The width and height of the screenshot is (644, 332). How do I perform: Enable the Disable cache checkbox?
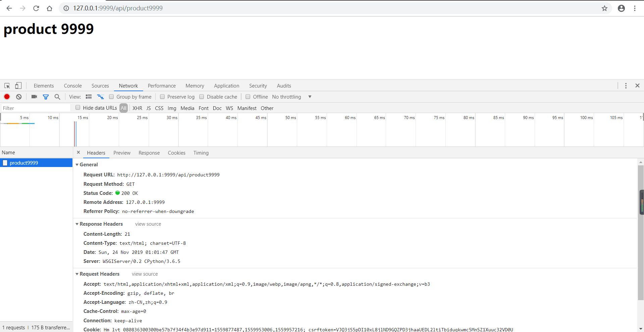(202, 97)
